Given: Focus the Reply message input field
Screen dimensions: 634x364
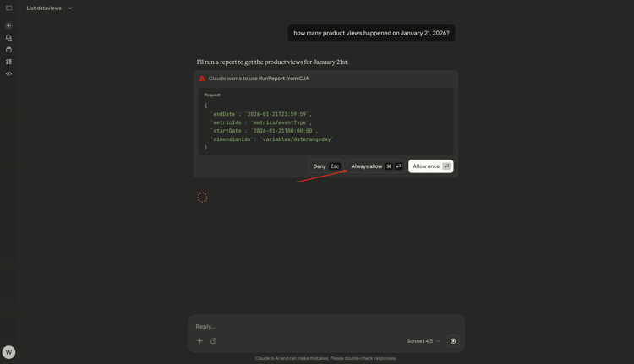Looking at the screenshot, I should (x=326, y=327).
